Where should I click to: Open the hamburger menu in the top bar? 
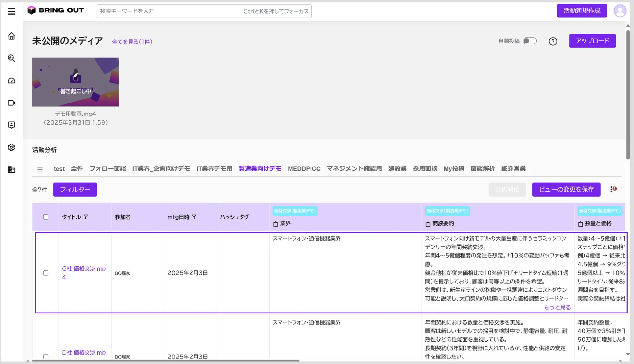pos(11,11)
